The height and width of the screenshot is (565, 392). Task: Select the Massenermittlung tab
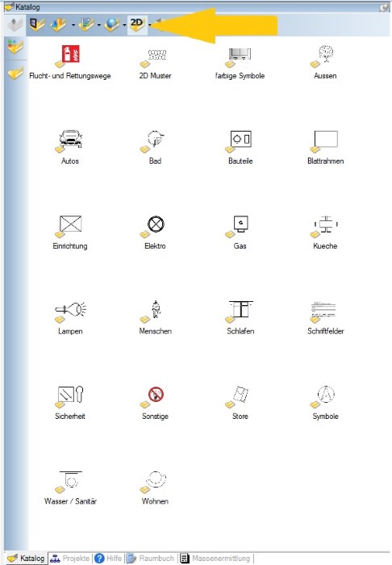[215, 559]
